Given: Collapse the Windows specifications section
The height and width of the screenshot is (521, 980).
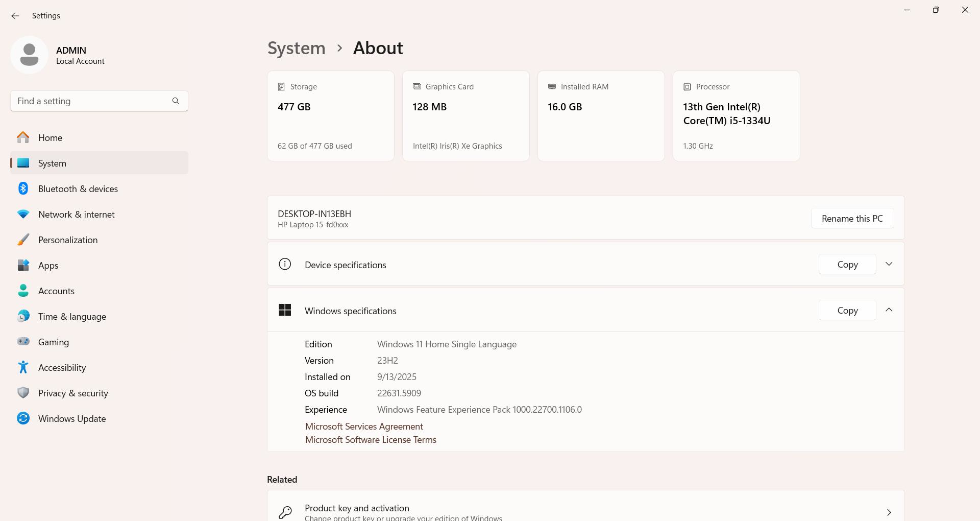Looking at the screenshot, I should click(889, 310).
